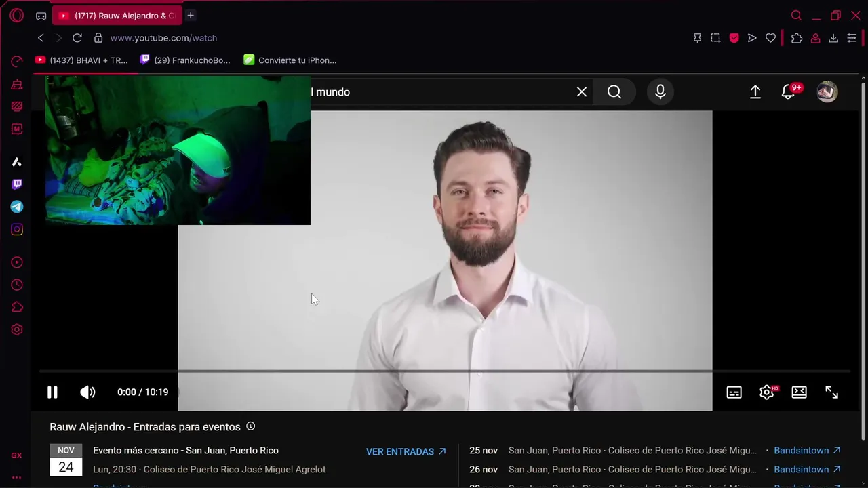Viewport: 868px width, 488px height.
Task: Open the sidebar player icon
Action: 17,262
